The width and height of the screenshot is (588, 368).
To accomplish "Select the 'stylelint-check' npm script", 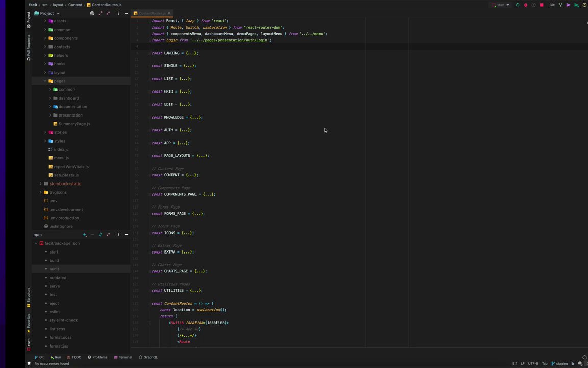I will tap(63, 320).
